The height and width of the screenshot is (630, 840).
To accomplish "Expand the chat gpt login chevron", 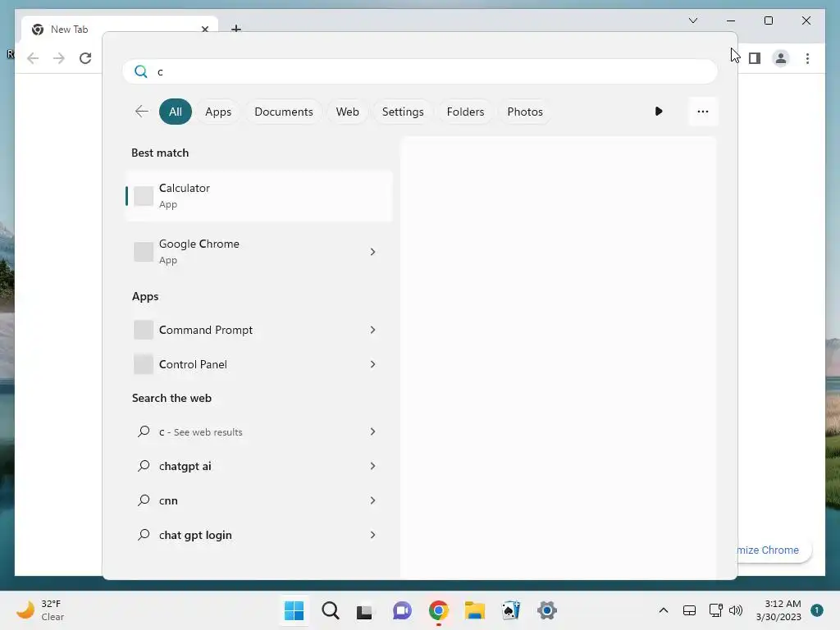I will (373, 535).
